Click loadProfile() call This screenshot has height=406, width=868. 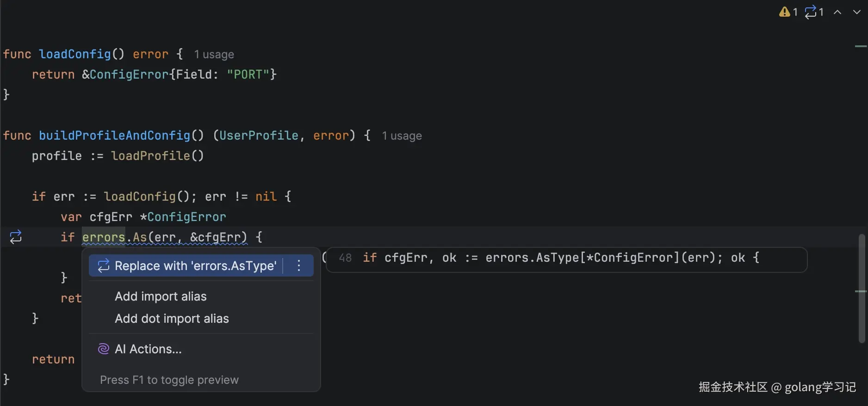[157, 156]
